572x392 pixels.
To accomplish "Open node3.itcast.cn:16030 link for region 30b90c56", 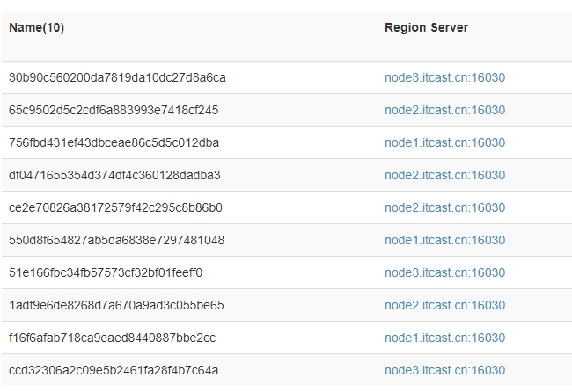I will click(444, 77).
